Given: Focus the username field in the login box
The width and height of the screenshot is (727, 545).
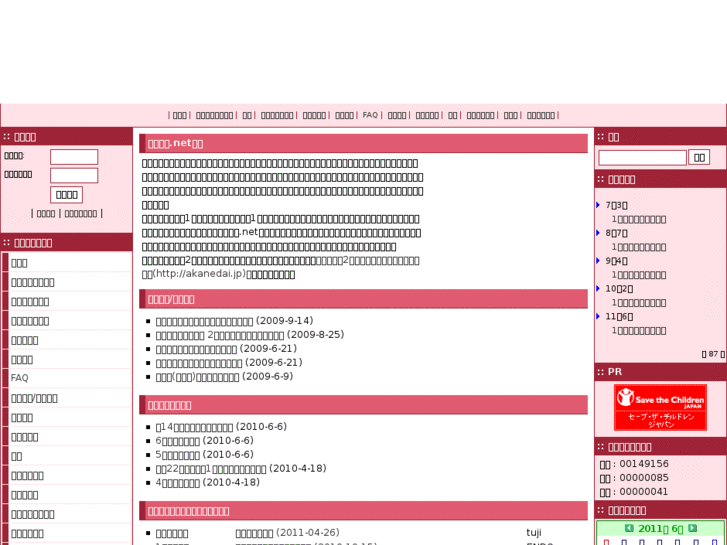Looking at the screenshot, I should 74,157.
